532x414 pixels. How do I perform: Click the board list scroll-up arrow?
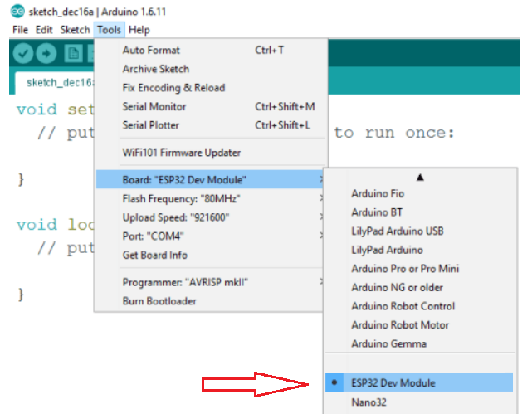tap(420, 177)
